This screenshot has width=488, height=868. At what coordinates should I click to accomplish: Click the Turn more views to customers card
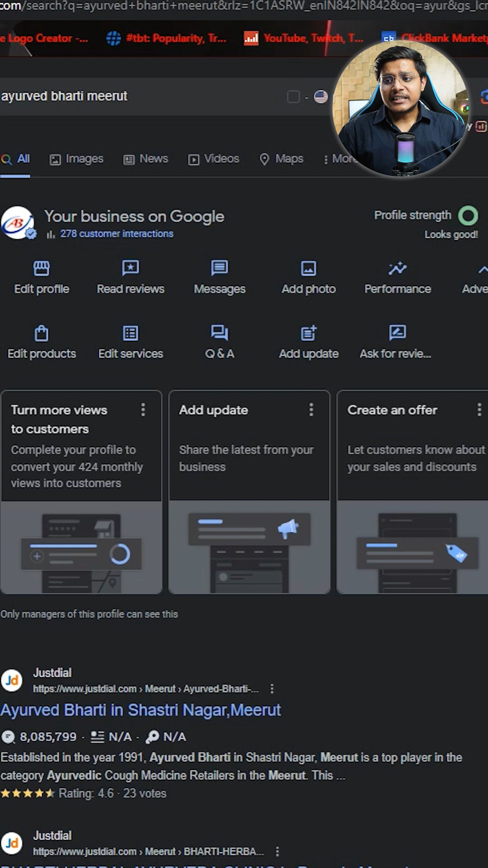coord(81,492)
